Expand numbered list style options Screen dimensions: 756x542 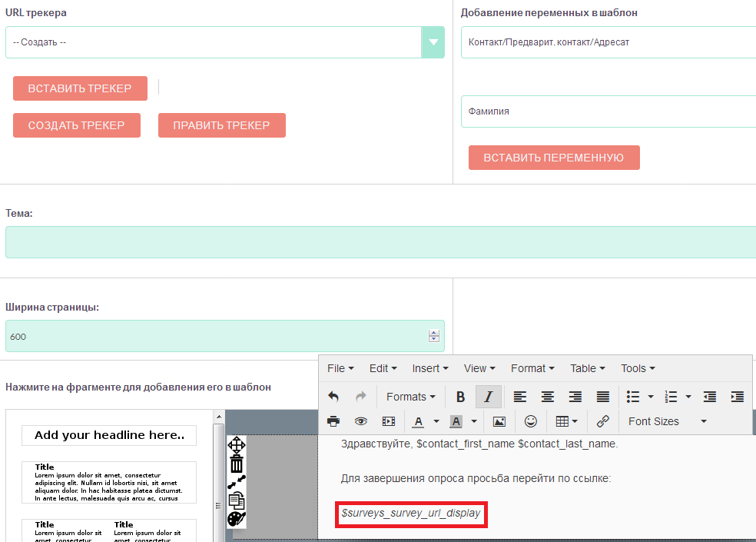click(688, 397)
